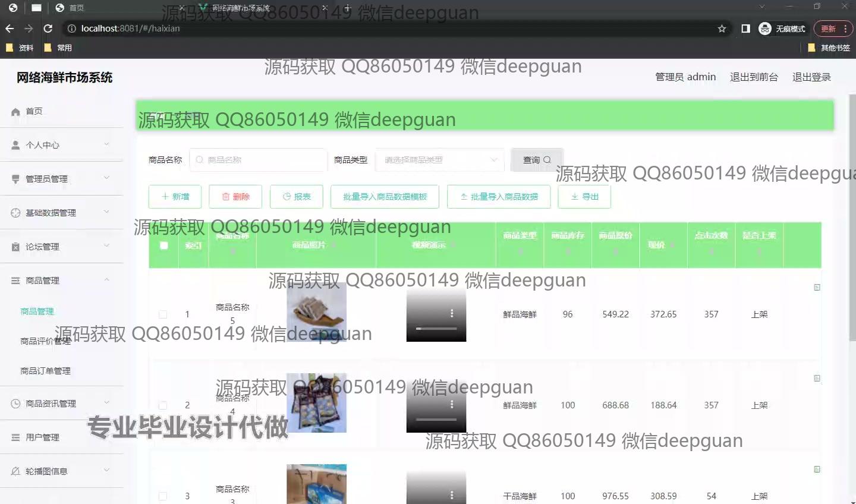Open the 商品订单管理 submenu item
This screenshot has height=504, width=856.
[x=45, y=371]
